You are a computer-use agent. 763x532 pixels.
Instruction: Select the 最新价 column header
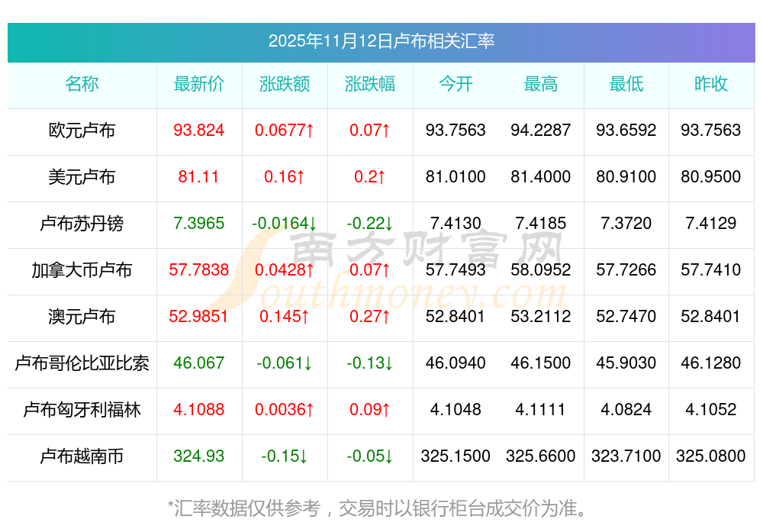[199, 85]
